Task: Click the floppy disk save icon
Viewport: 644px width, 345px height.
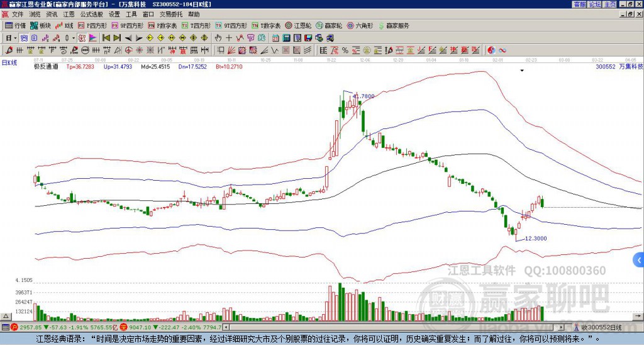Action: pos(308,38)
